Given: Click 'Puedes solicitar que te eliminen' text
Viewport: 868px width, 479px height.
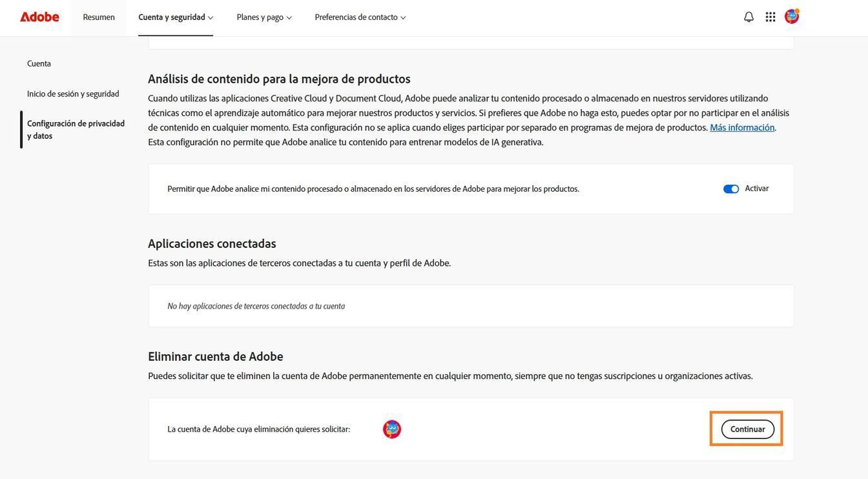Looking at the screenshot, I should tap(450, 376).
